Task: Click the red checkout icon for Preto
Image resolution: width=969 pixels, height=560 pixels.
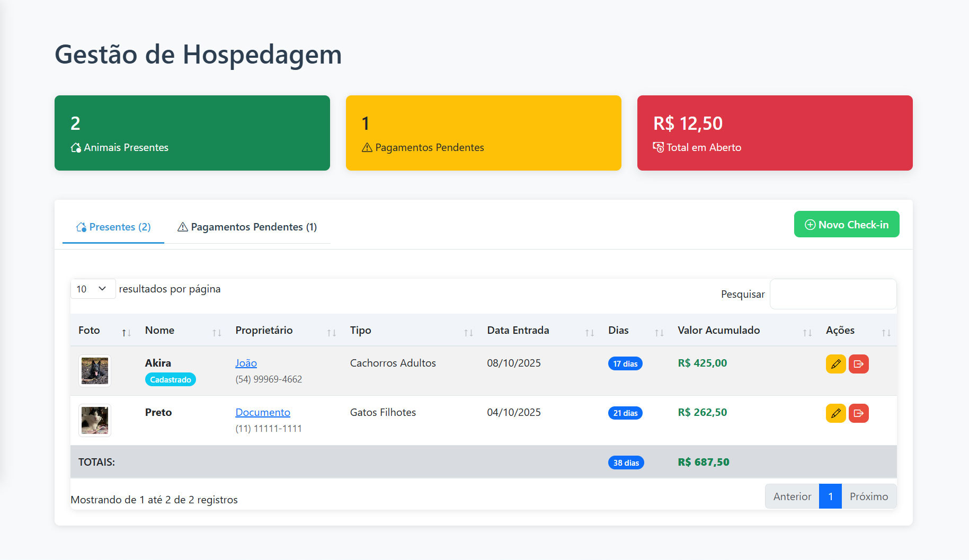Action: 858,413
